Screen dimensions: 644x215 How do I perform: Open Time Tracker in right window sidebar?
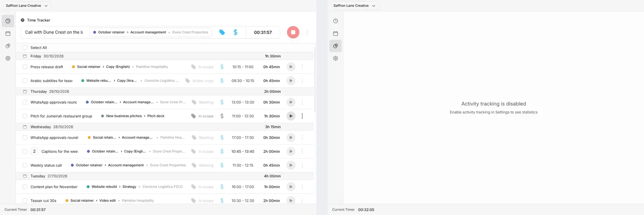[335, 21]
